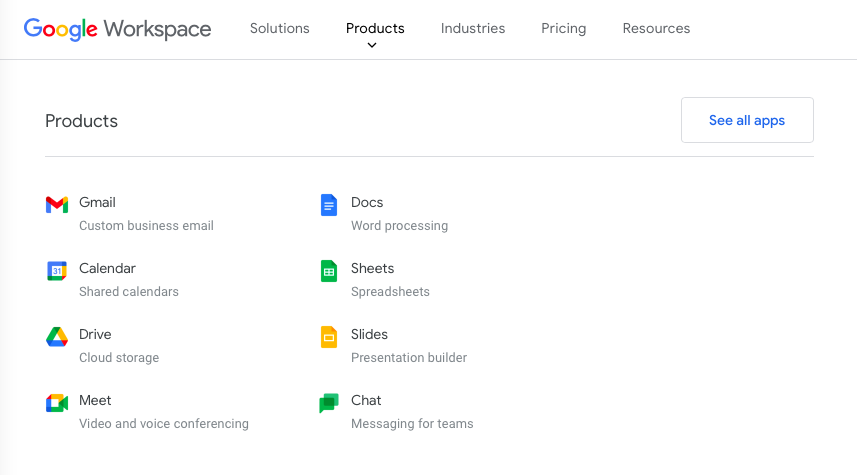The height and width of the screenshot is (475, 857).
Task: Click the 'Cloud storage' description
Action: point(119,357)
